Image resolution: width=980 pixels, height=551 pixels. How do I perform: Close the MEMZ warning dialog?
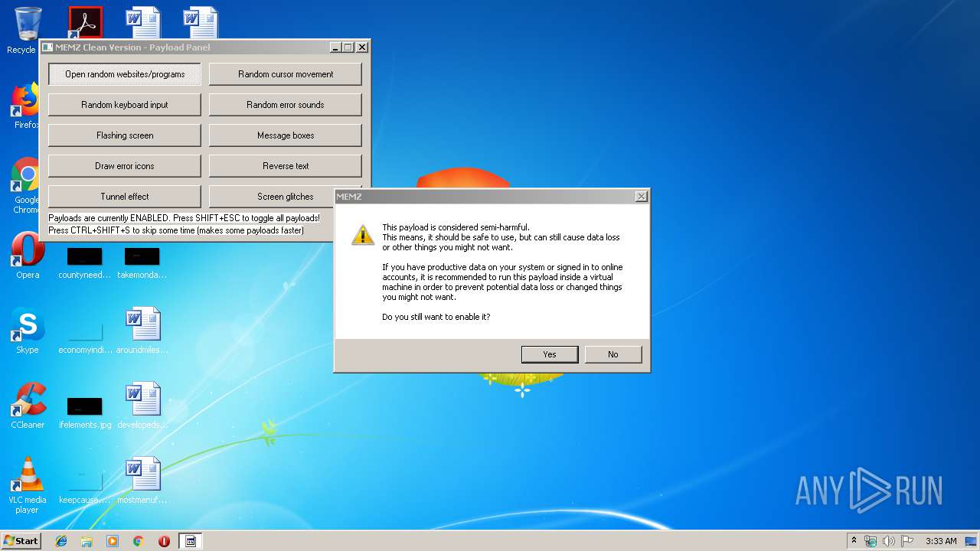pyautogui.click(x=642, y=197)
